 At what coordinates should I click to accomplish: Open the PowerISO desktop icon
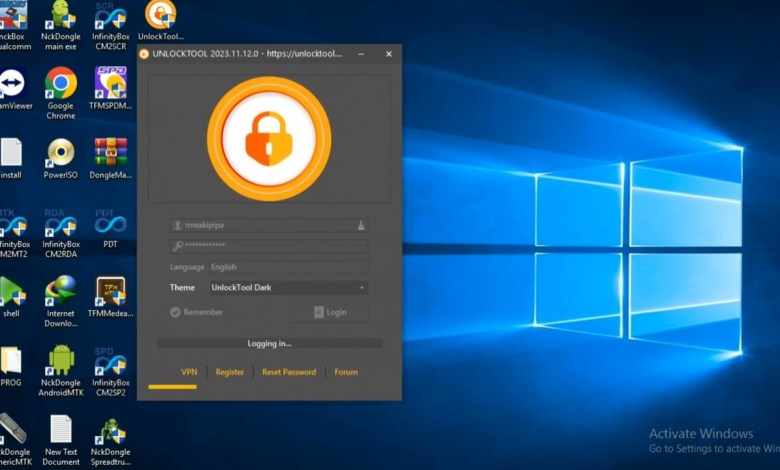pos(61,154)
